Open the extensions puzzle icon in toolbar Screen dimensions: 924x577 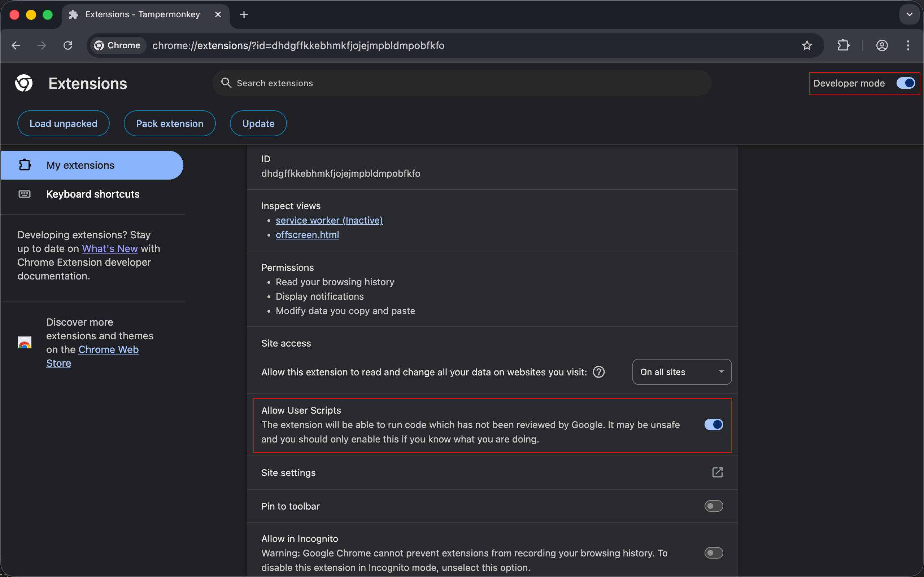(x=843, y=45)
